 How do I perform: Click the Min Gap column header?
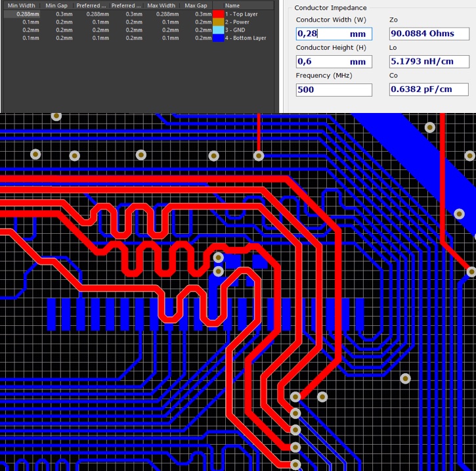pos(57,5)
